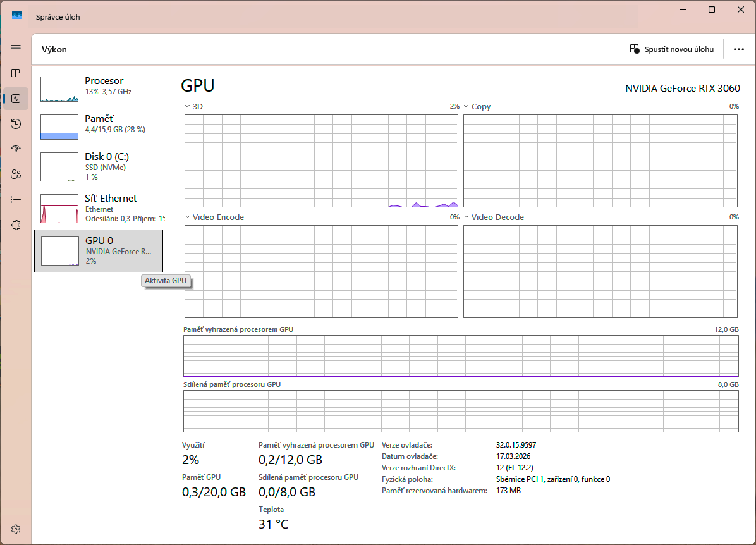This screenshot has width=756, height=545.
Task: Open Task Manager settings via gear icon
Action: click(x=15, y=529)
